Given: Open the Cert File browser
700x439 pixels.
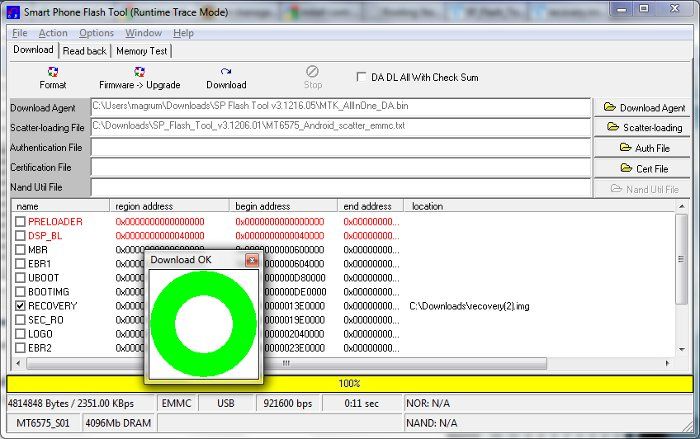Looking at the screenshot, I should 643,168.
